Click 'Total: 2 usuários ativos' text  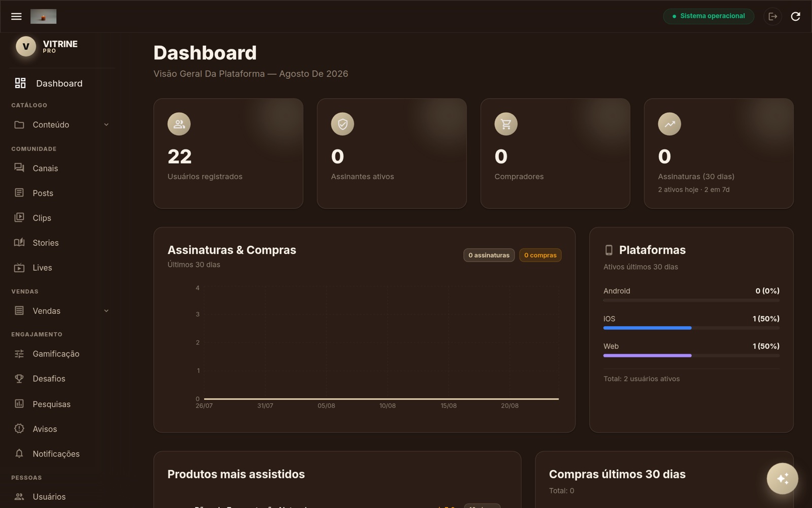pos(641,379)
